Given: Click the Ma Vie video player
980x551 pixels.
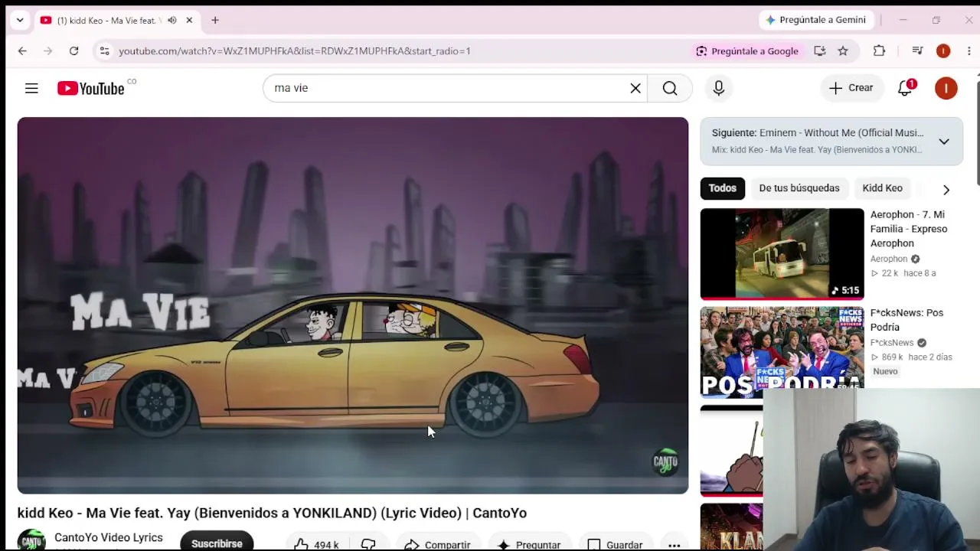Looking at the screenshot, I should [x=353, y=305].
